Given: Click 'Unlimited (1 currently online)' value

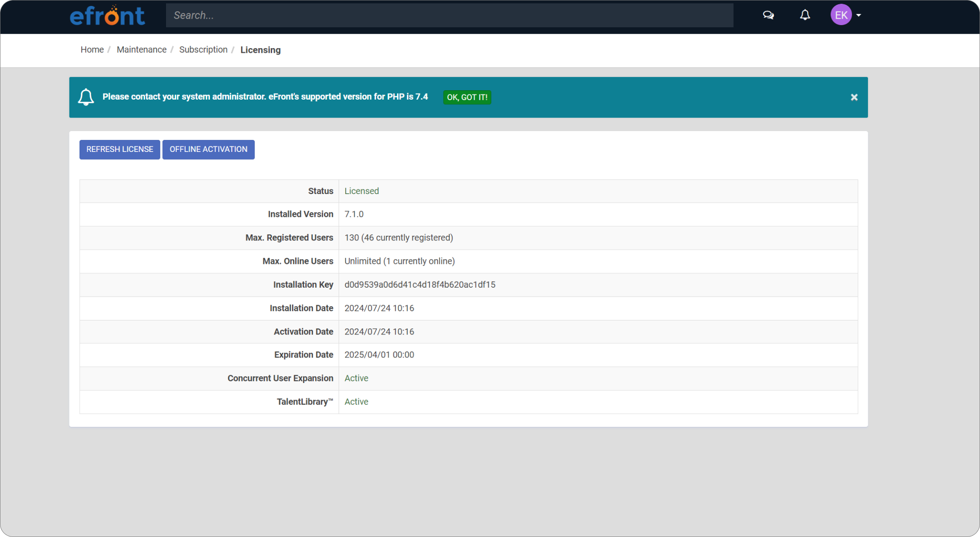Looking at the screenshot, I should 399,261.
